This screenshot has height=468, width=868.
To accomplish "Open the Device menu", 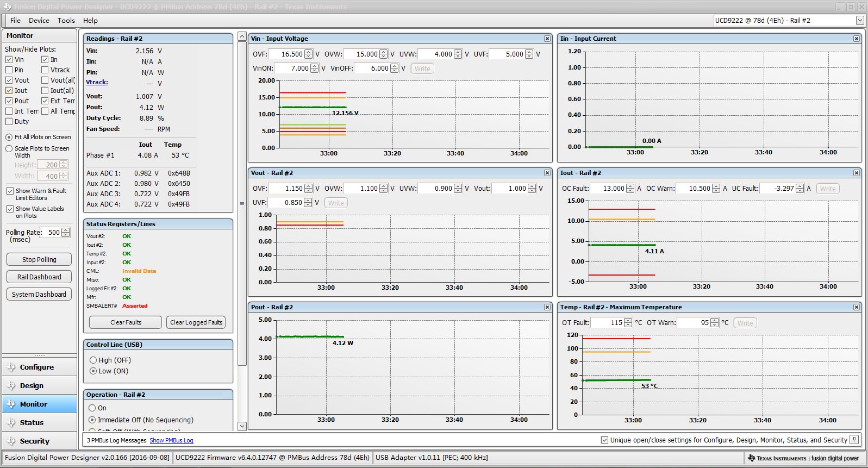I will click(x=39, y=21).
